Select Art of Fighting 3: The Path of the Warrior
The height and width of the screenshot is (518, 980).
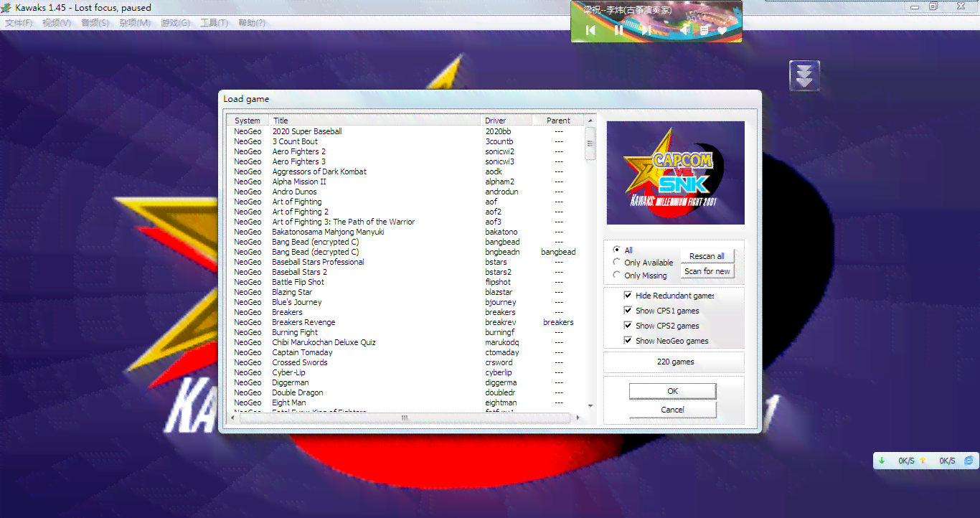pyautogui.click(x=406, y=222)
